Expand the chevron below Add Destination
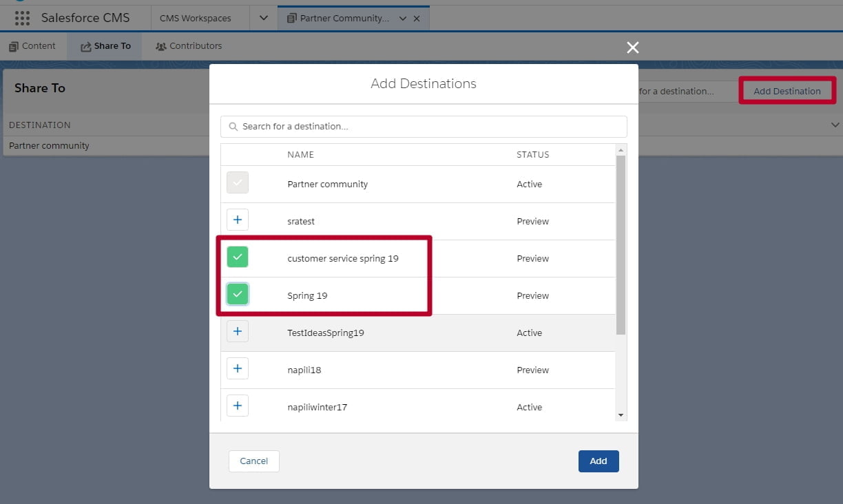The image size is (843, 504). point(834,125)
